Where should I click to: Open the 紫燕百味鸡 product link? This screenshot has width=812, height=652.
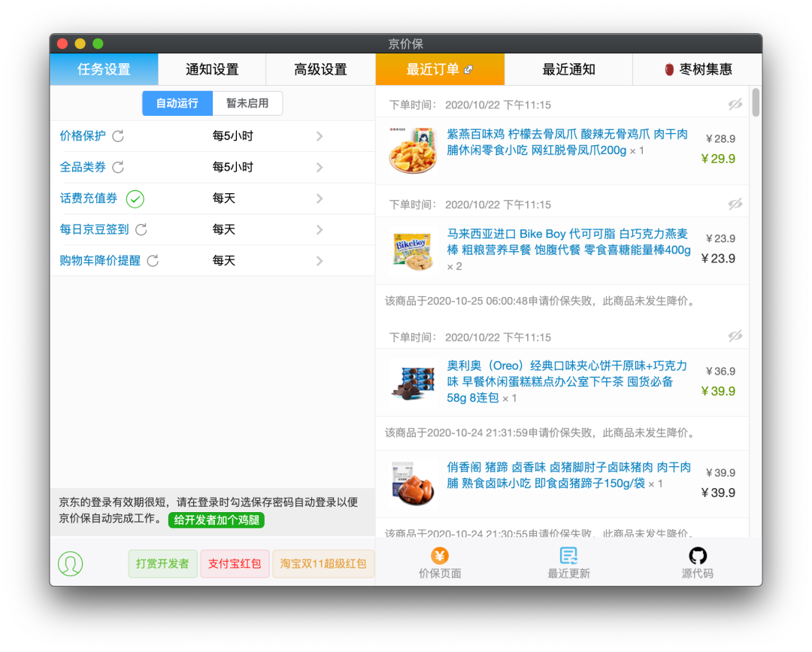[567, 142]
